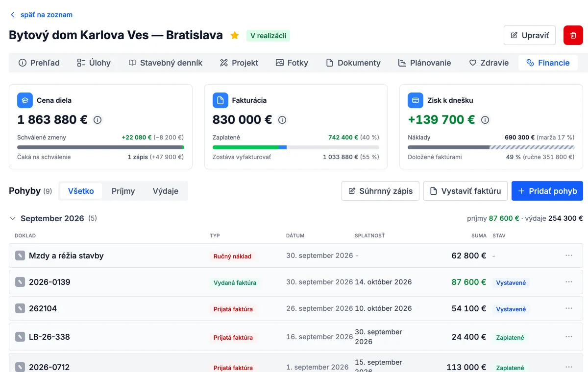
Task: Click edit icon for Mzdy a réžia stavby
Action: (x=20, y=256)
